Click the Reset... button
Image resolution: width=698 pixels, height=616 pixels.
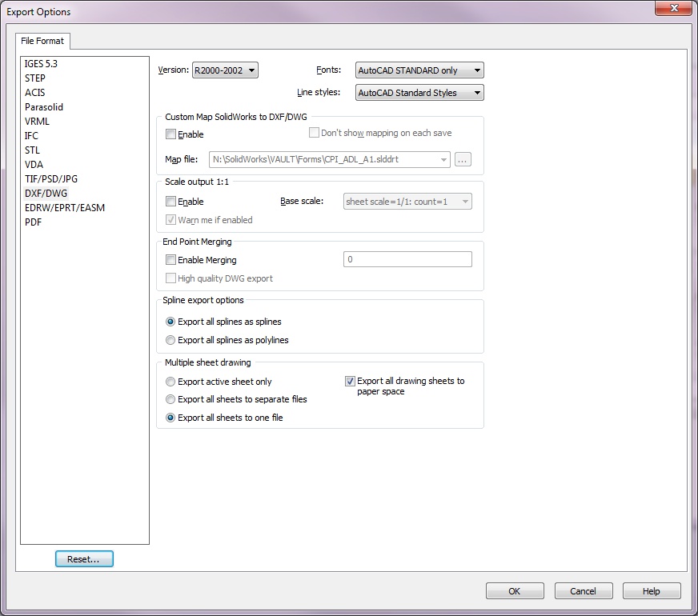point(84,559)
